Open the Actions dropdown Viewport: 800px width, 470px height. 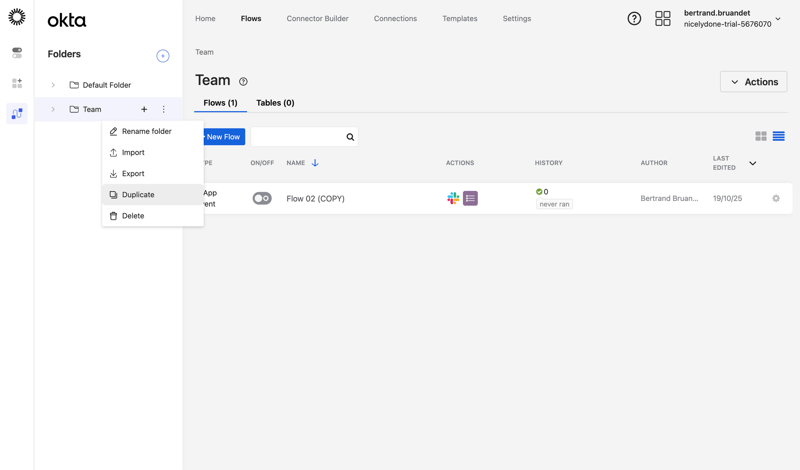[754, 82]
